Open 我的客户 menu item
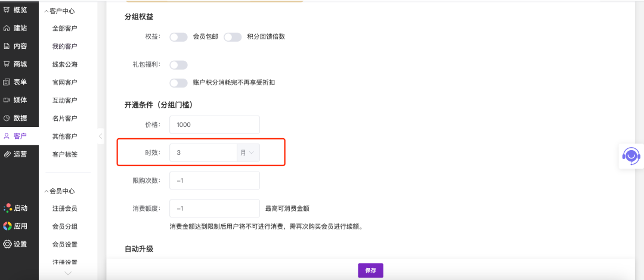This screenshot has height=280, width=644. (65, 46)
